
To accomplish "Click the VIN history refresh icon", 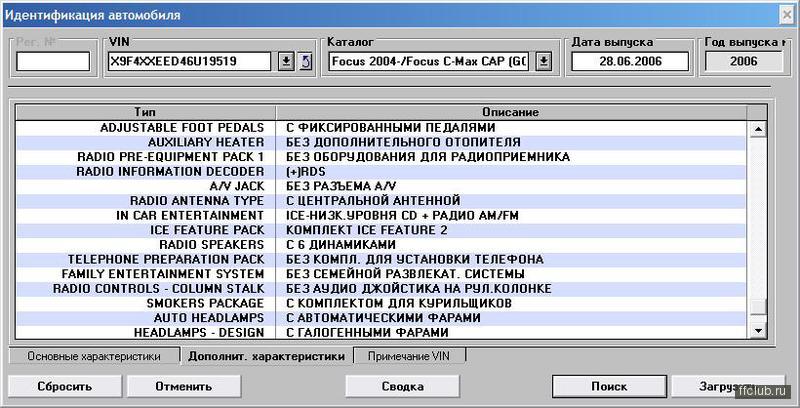I will click(306, 62).
